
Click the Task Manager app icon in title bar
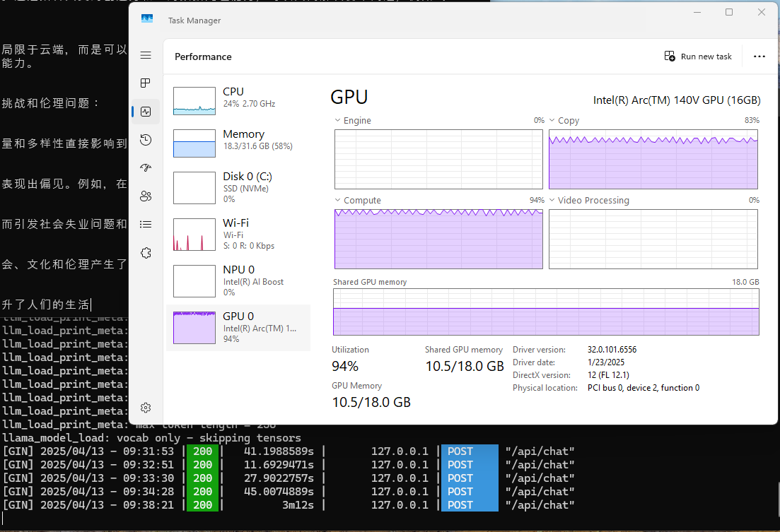tap(147, 19)
